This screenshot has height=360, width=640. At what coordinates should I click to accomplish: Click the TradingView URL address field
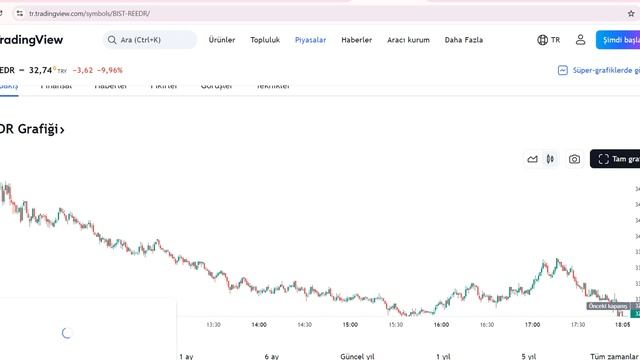[89, 13]
